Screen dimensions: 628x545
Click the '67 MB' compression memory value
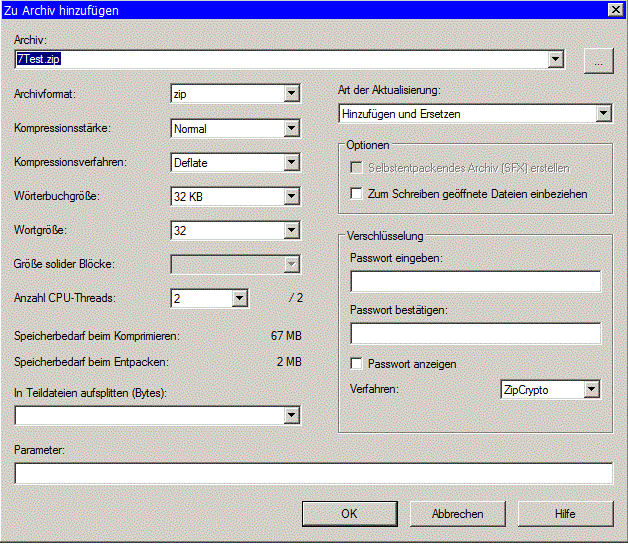click(x=286, y=336)
